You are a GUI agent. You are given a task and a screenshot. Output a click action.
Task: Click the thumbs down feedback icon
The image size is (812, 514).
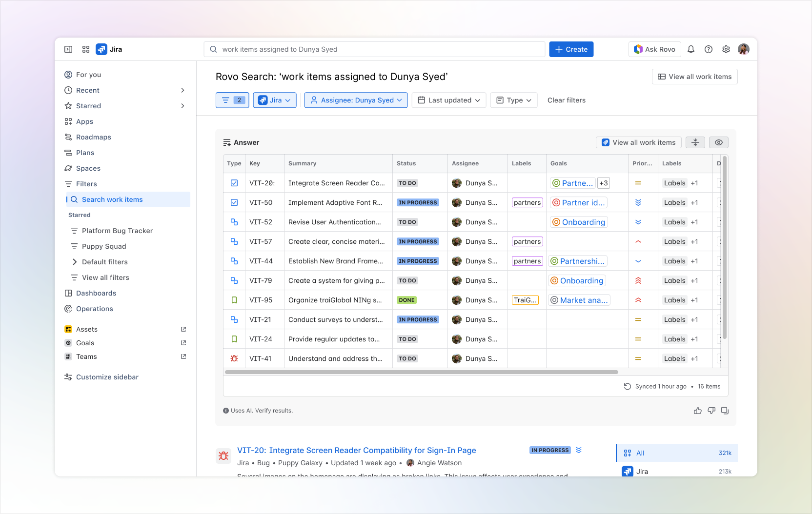tap(711, 411)
